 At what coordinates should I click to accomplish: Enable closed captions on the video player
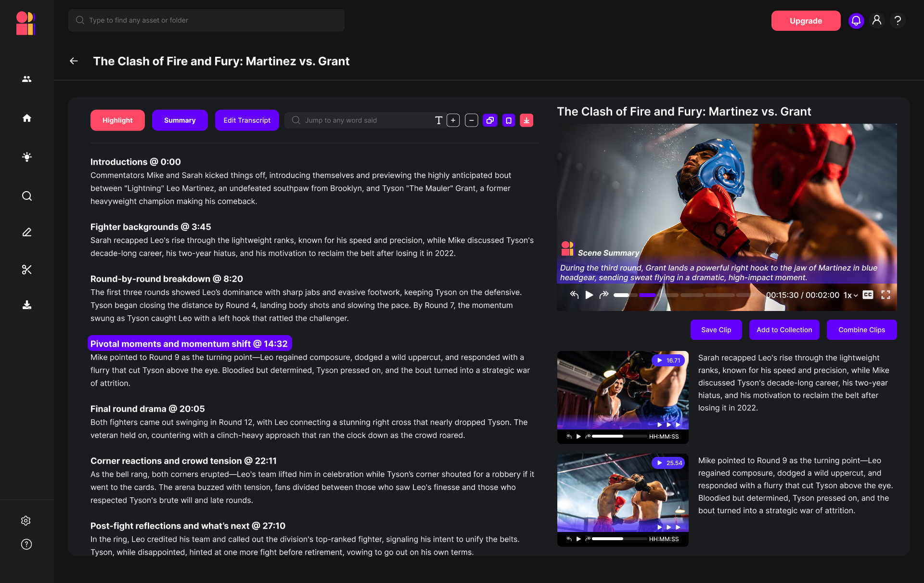[x=868, y=295]
